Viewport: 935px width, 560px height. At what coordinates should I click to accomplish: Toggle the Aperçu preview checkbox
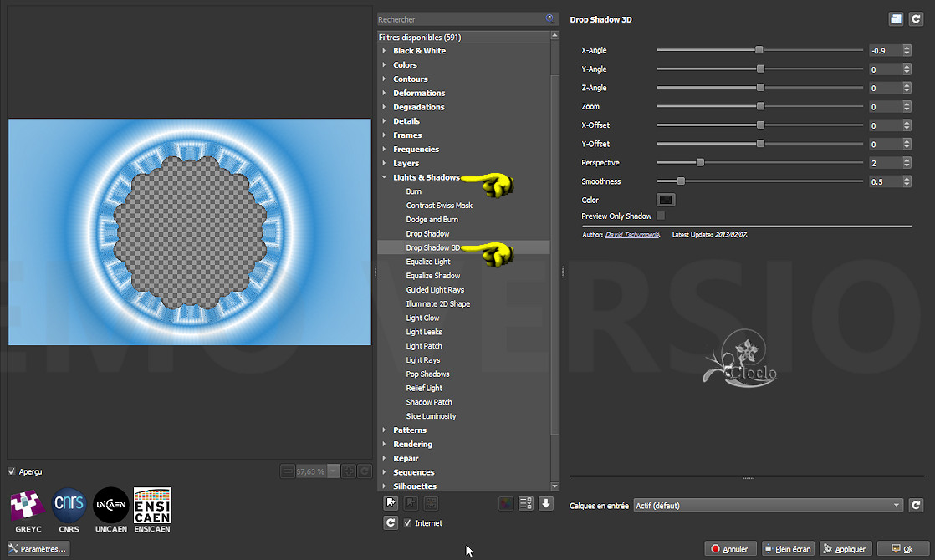coord(12,471)
